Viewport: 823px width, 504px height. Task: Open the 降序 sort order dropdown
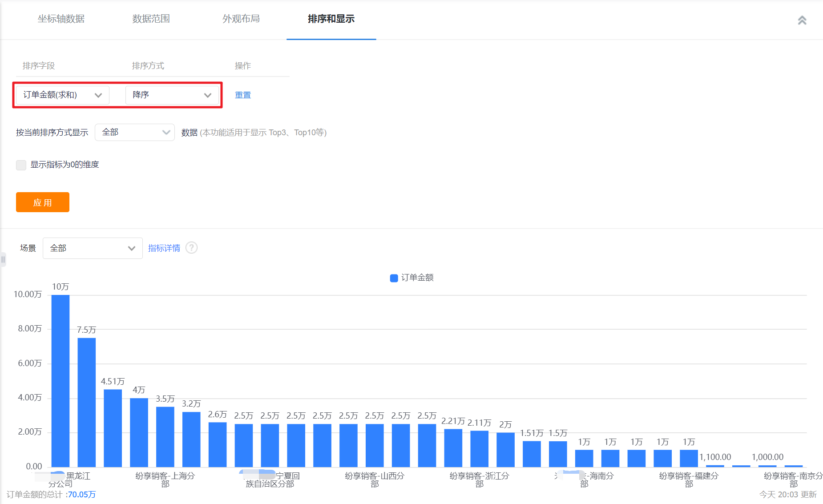tap(172, 95)
